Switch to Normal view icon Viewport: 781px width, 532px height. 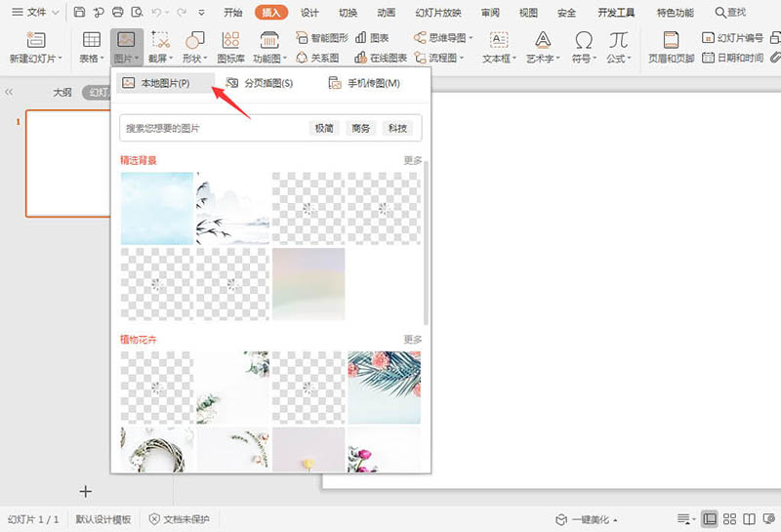tap(710, 519)
